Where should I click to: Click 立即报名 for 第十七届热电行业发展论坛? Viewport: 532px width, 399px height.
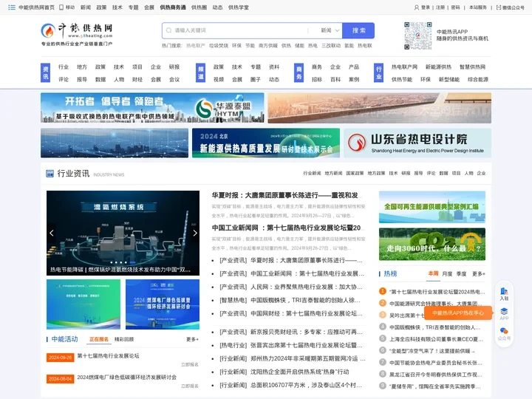pos(190,364)
